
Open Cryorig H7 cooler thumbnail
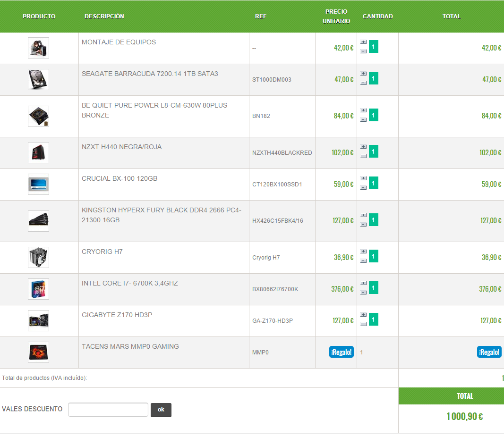click(x=39, y=257)
